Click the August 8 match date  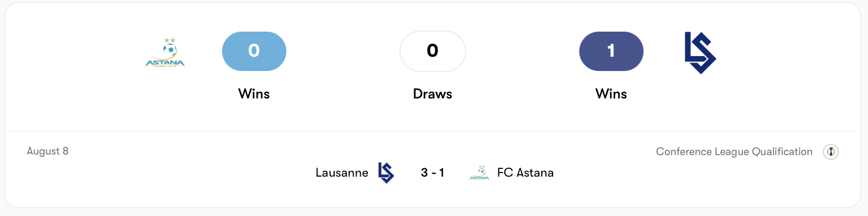coord(48,151)
